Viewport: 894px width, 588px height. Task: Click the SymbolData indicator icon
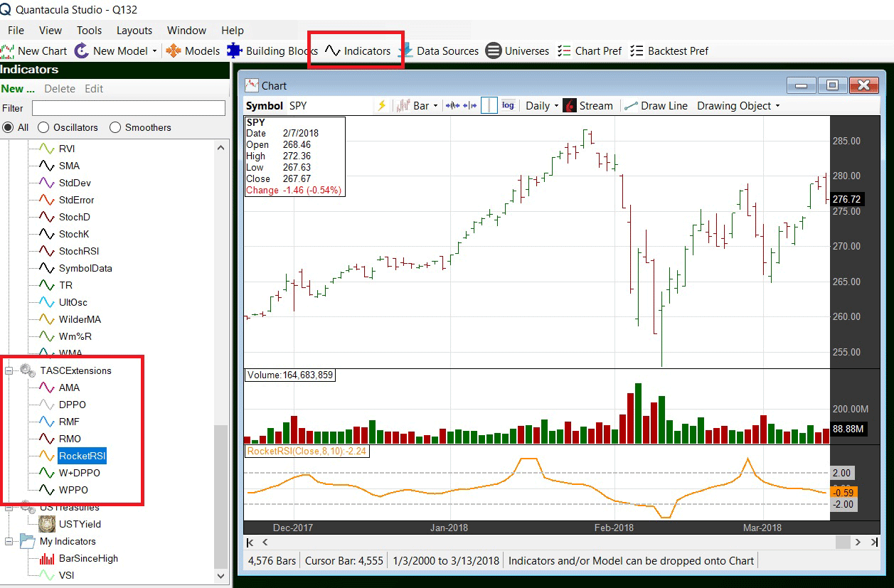(x=47, y=268)
